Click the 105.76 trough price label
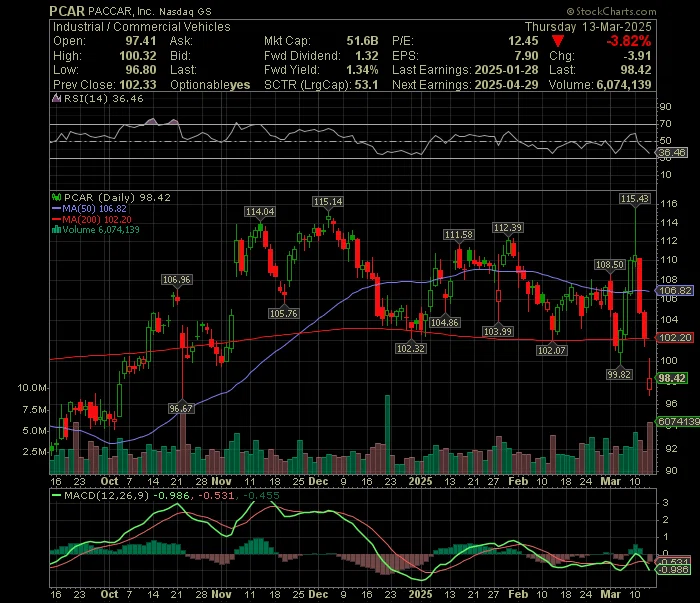The height and width of the screenshot is (603, 700). point(283,314)
